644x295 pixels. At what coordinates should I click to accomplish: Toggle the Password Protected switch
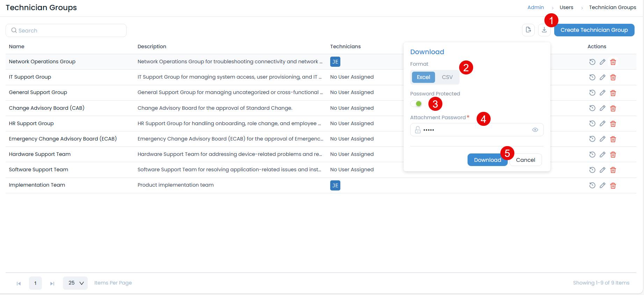[x=416, y=104]
